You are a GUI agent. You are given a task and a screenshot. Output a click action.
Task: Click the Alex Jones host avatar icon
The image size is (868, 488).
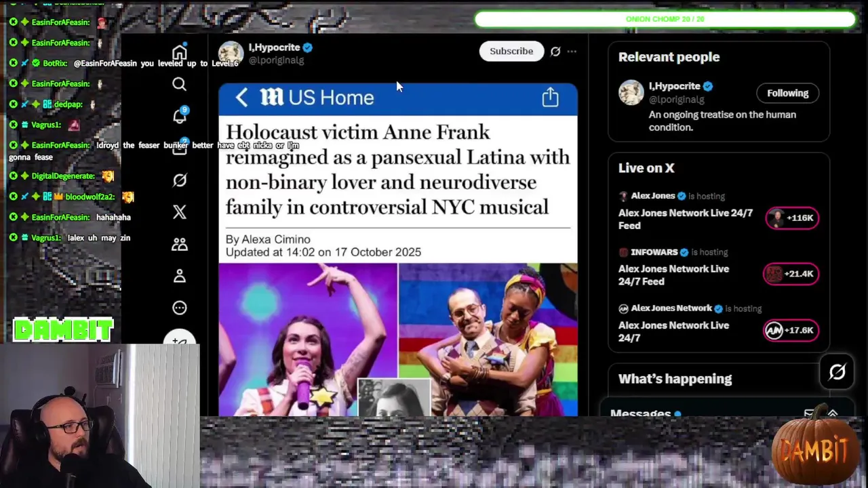click(623, 196)
